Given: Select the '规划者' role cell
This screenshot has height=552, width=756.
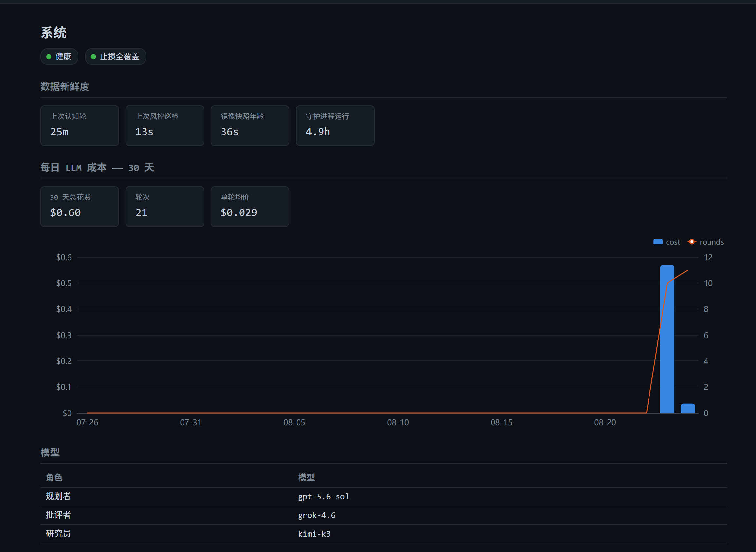Looking at the screenshot, I should (x=58, y=496).
